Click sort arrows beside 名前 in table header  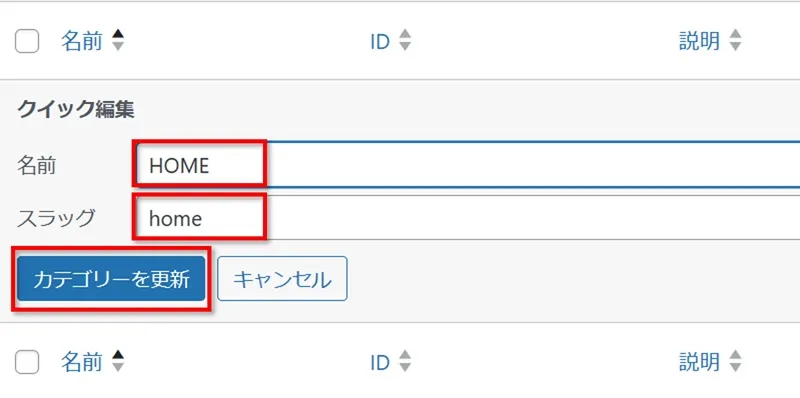click(x=118, y=40)
